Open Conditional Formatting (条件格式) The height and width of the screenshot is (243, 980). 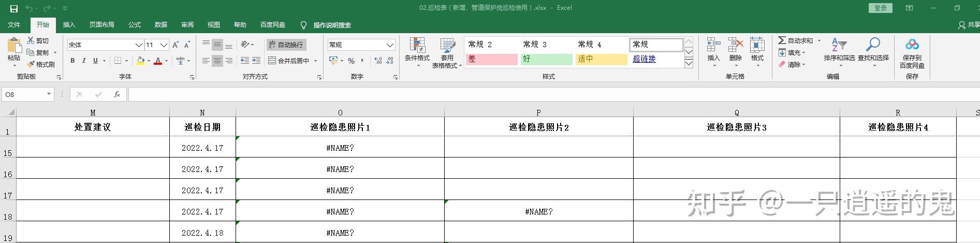coord(417,52)
